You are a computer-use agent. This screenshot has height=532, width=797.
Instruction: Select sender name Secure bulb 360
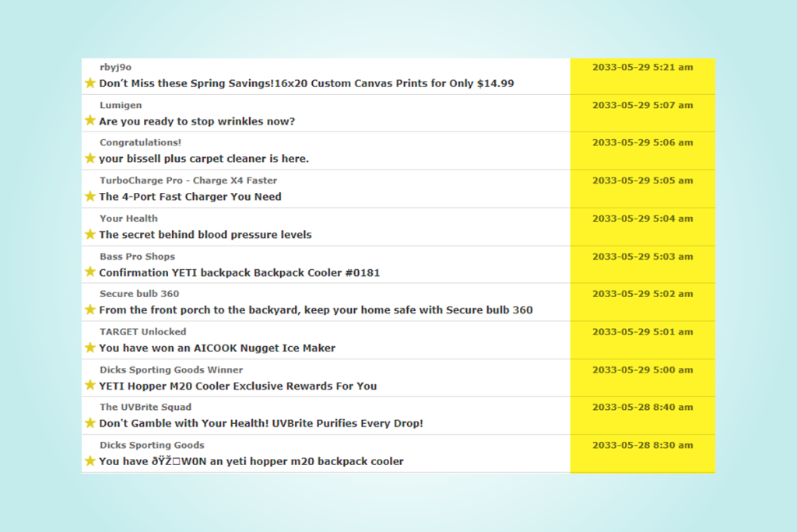(x=139, y=294)
